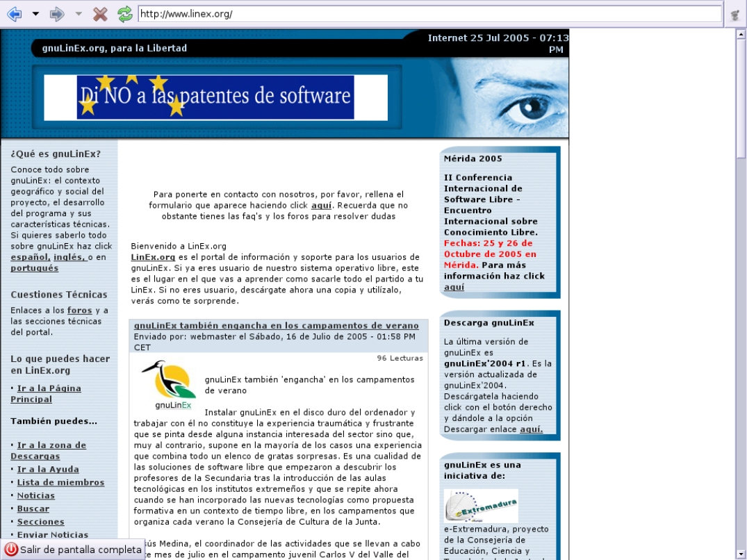Viewport: 747px width, 560px height.
Task: Open the article headline about campamentos de verano
Action: [x=277, y=326]
